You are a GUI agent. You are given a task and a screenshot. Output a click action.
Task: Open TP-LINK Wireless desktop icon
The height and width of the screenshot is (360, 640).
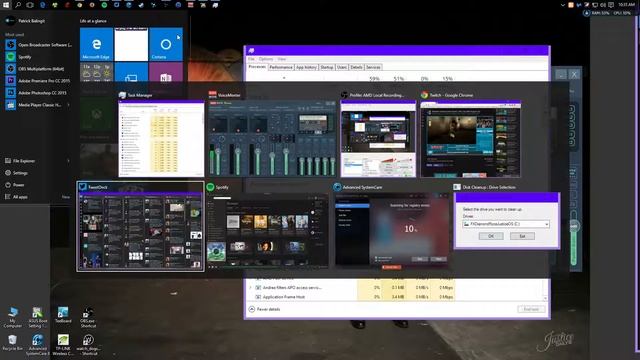coord(63,345)
